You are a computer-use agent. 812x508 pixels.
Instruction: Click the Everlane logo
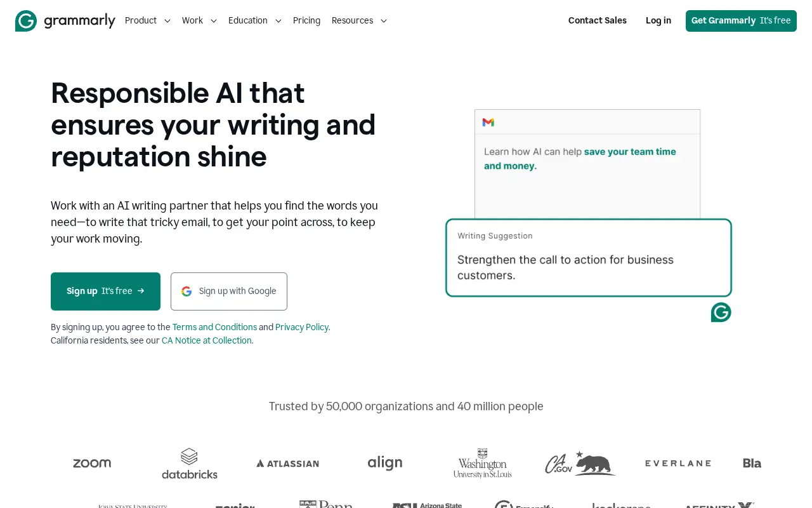coord(678,464)
